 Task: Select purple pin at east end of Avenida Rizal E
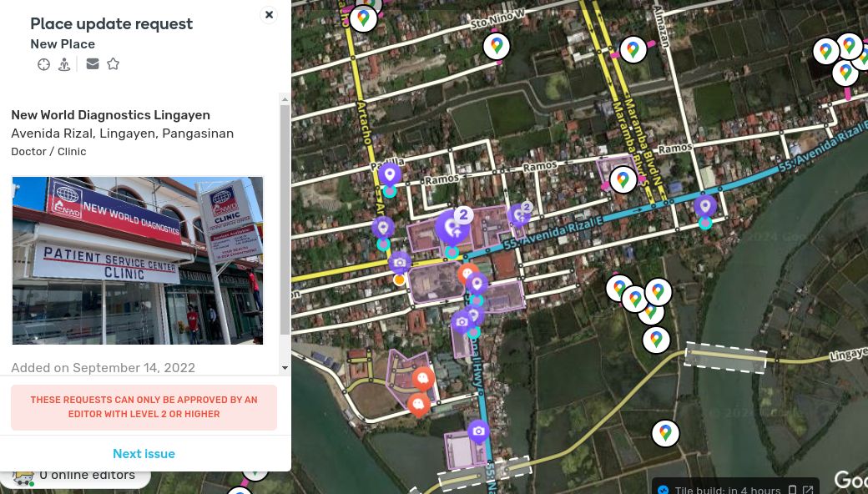(704, 206)
